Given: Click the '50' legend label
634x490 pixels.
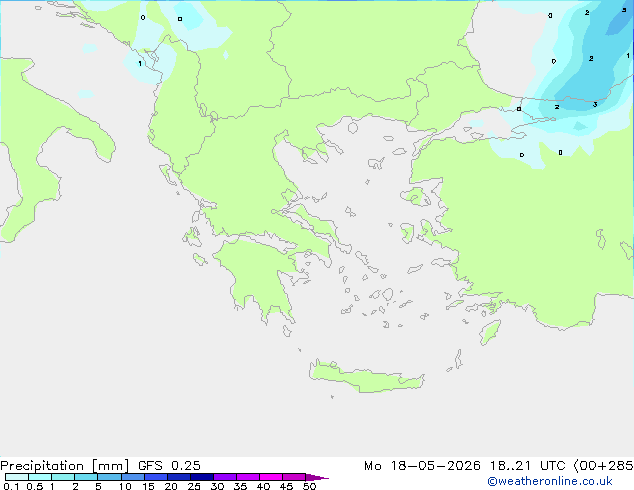Looking at the screenshot, I should 309,486.
